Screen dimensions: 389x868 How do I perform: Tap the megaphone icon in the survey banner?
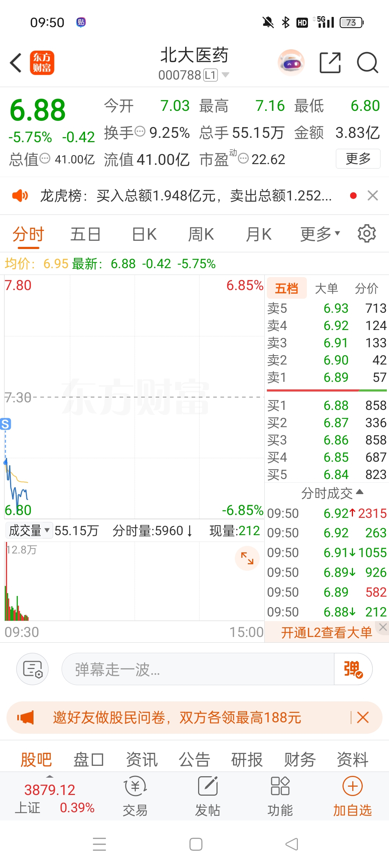click(26, 718)
